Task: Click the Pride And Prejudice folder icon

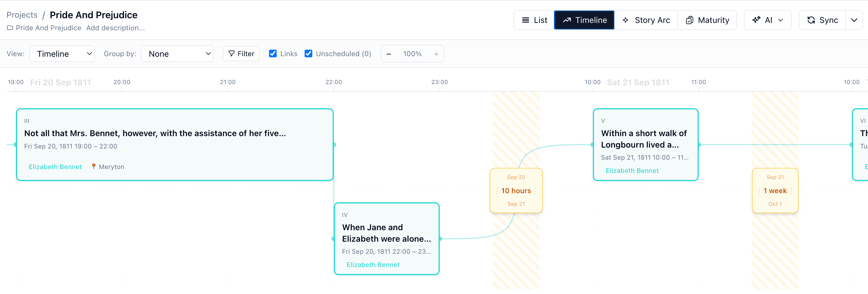Action: [10, 28]
